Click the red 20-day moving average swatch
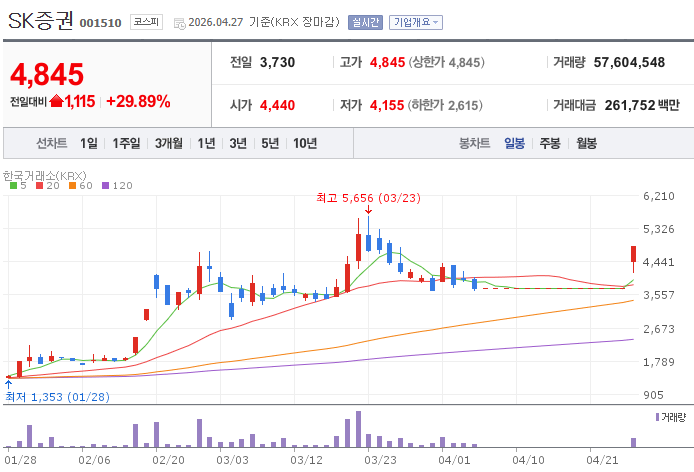Image resolution: width=694 pixels, height=472 pixels. (39, 186)
